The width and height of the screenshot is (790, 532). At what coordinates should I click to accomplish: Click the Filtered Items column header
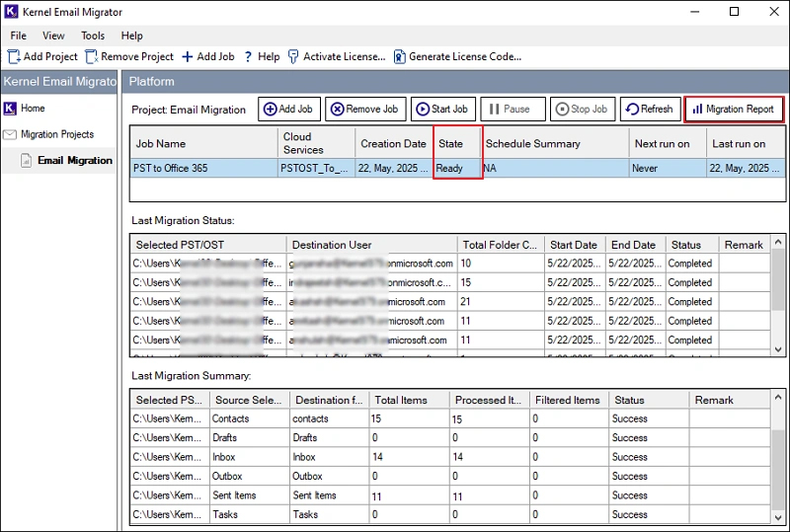[570, 400]
